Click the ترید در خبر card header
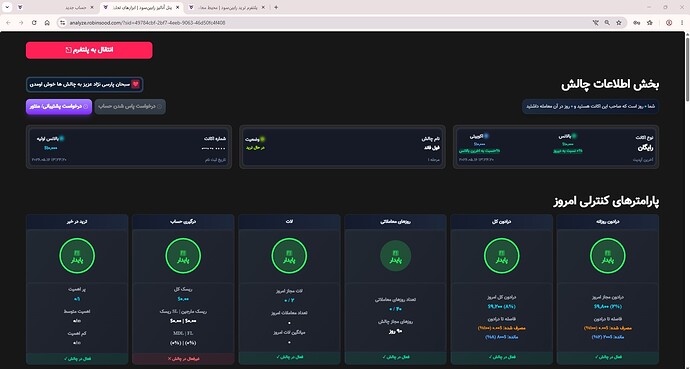This screenshot has height=369, width=690. (77, 222)
